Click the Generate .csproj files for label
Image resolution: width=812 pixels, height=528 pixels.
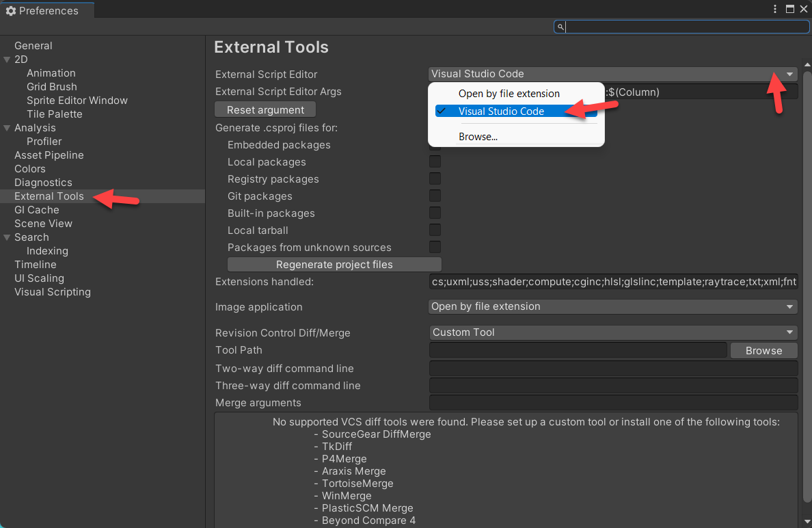(x=277, y=128)
